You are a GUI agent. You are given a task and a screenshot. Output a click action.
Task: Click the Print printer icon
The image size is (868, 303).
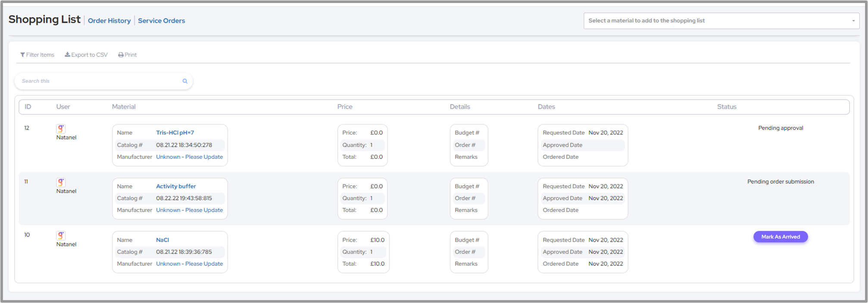point(121,55)
